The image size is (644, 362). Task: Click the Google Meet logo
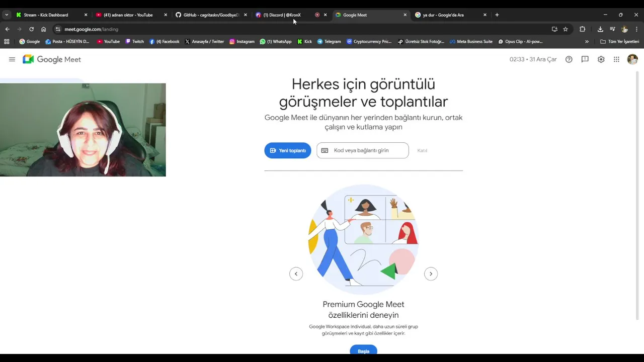pyautogui.click(x=52, y=59)
